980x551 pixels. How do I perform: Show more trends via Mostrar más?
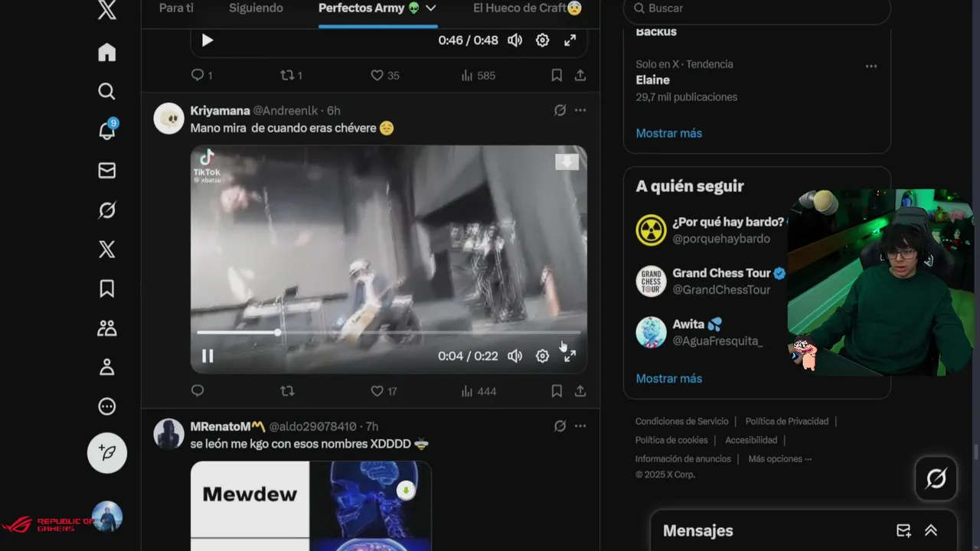668,133
